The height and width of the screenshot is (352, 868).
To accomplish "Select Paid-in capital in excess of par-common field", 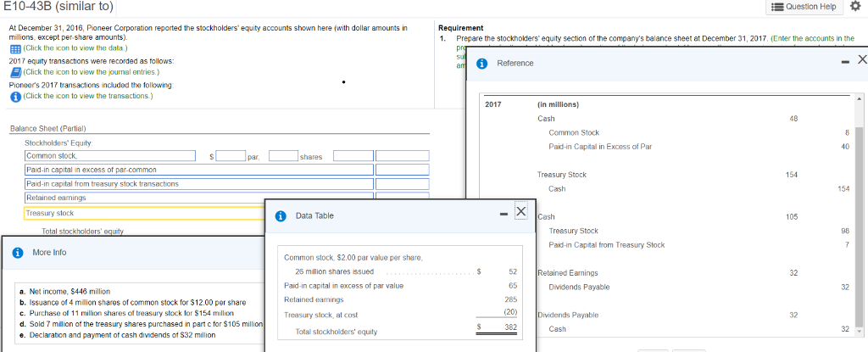I will 198,169.
